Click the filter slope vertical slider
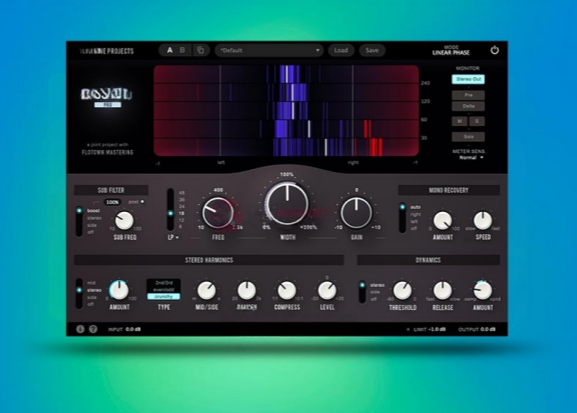This screenshot has height=413, width=577. pyautogui.click(x=170, y=209)
